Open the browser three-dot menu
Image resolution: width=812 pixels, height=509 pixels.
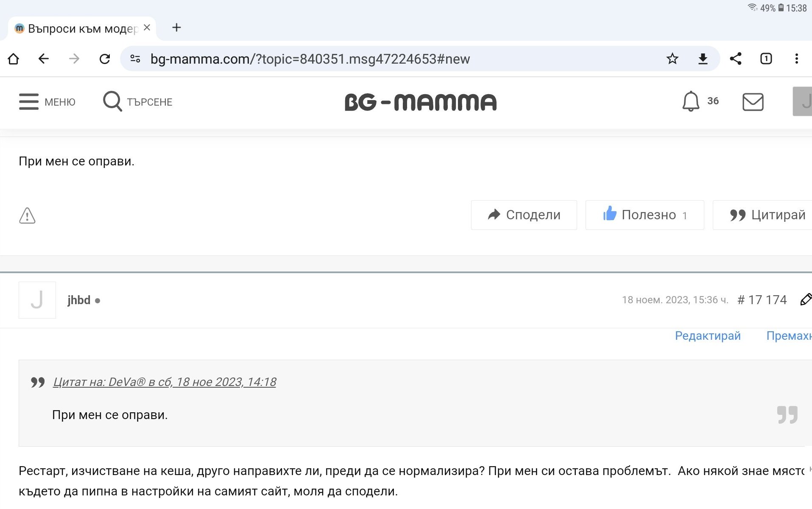click(796, 59)
